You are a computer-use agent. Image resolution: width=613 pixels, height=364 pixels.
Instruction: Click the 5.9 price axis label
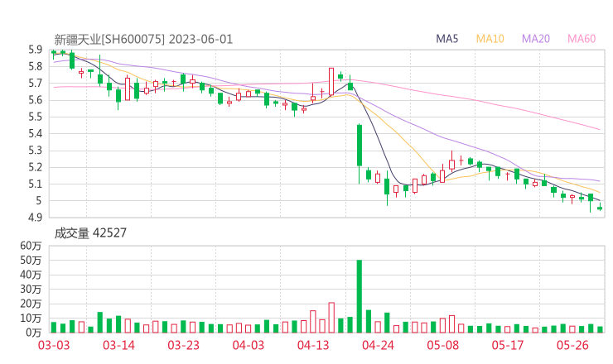click(35, 50)
